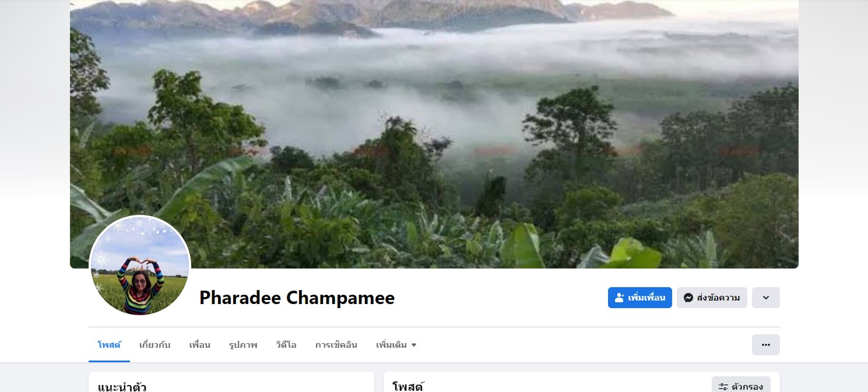Image resolution: width=868 pixels, height=392 pixels.
Task: Open the circular profile picture
Action: (x=140, y=266)
